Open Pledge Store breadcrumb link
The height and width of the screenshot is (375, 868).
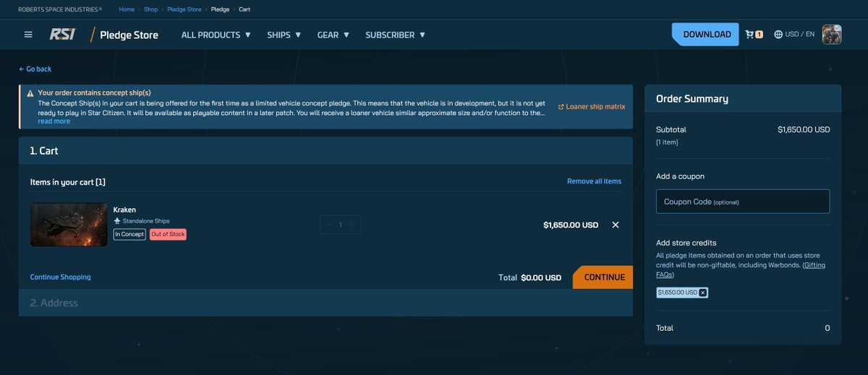point(184,9)
